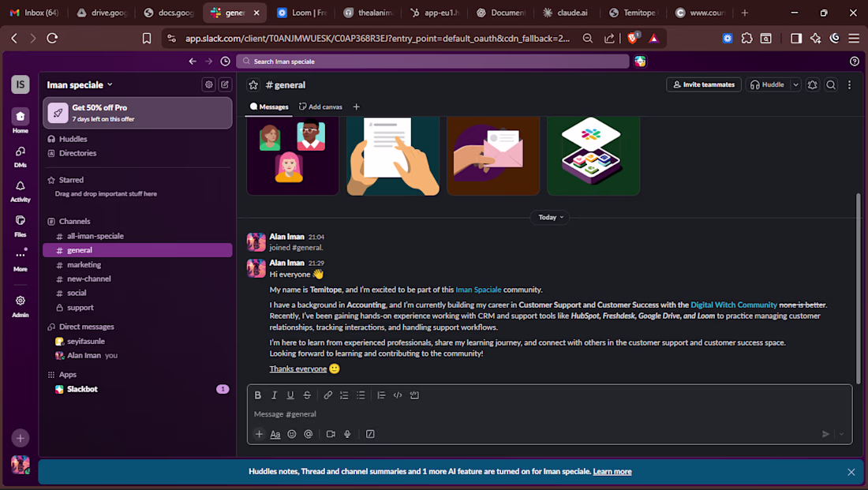Start a Huddle in #general

click(767, 84)
